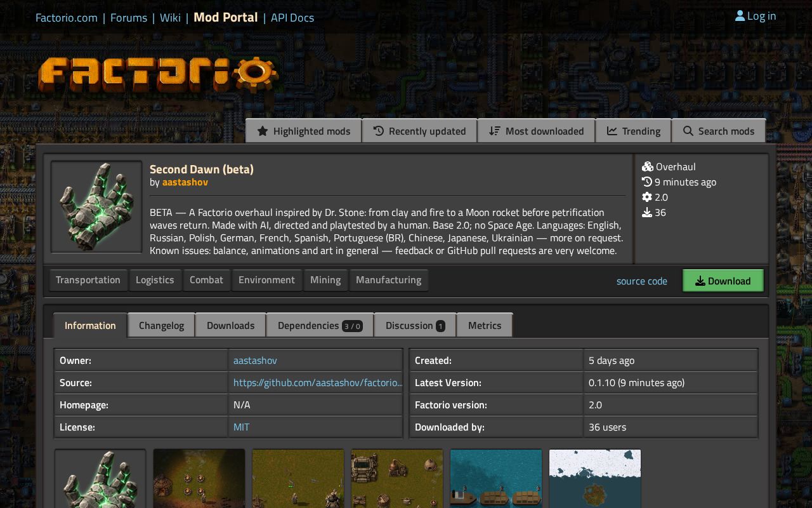Open the Metrics tab

[x=485, y=325]
